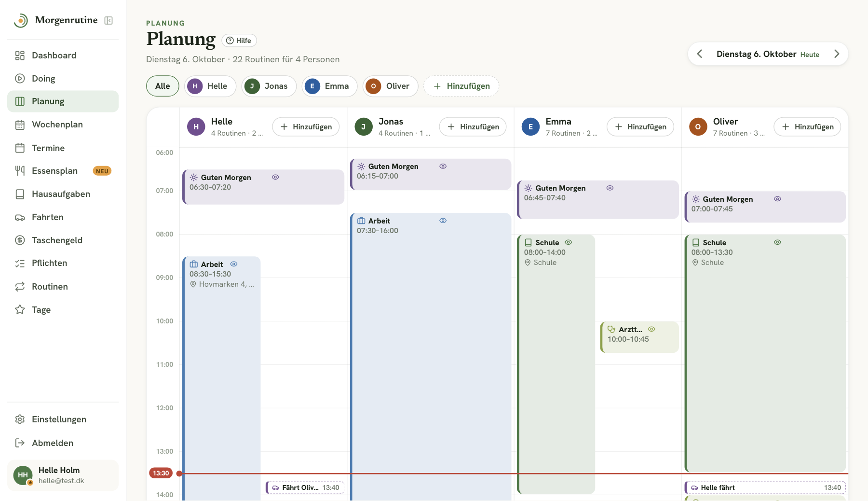Open Termine in the sidebar
Image resolution: width=868 pixels, height=501 pixels.
[63, 148]
